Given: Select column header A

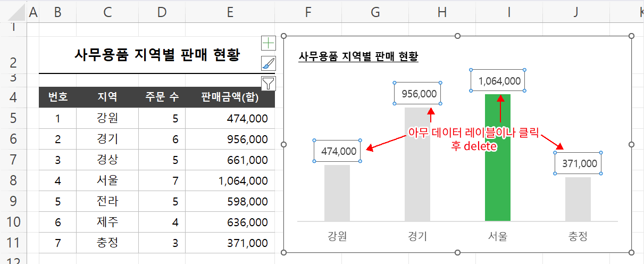Looking at the screenshot, I should (x=33, y=12).
